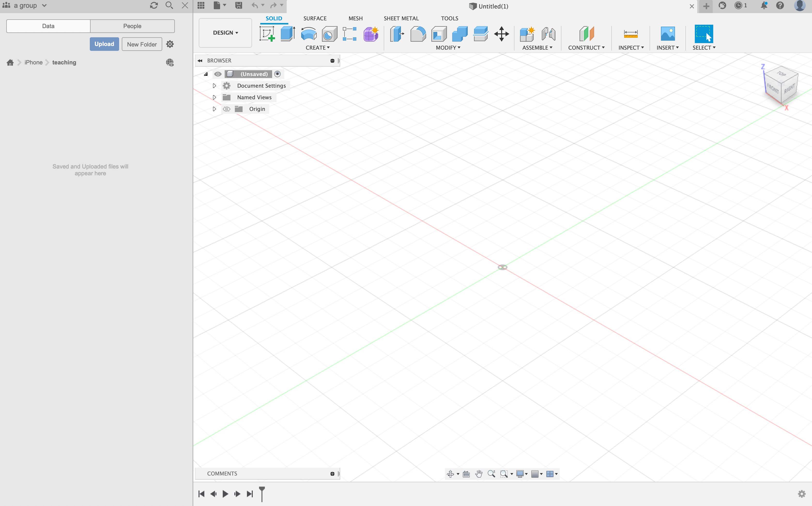This screenshot has height=506, width=812.
Task: Switch to the SHEET METAL tab
Action: [401, 18]
